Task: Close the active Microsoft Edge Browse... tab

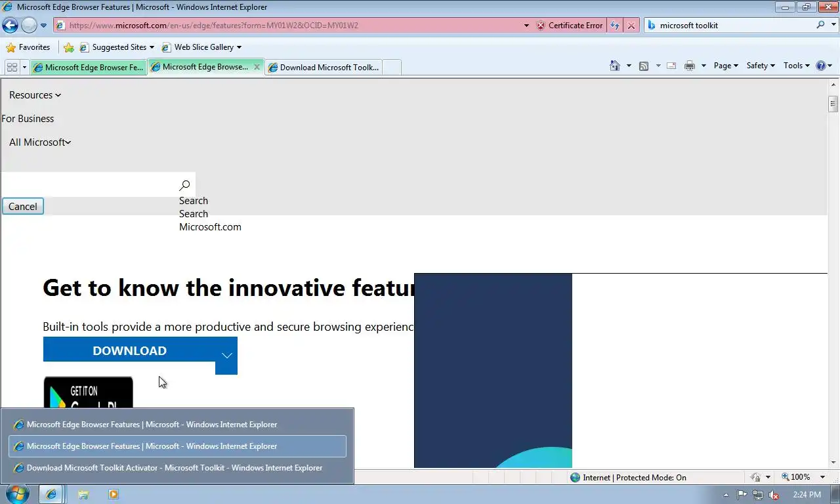Action: point(257,67)
